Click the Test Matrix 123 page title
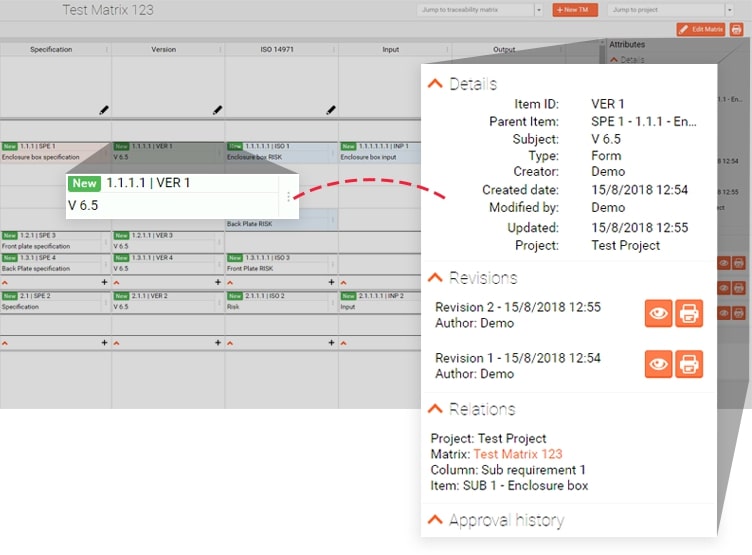Image resolution: width=752 pixels, height=555 pixels. pyautogui.click(x=108, y=10)
